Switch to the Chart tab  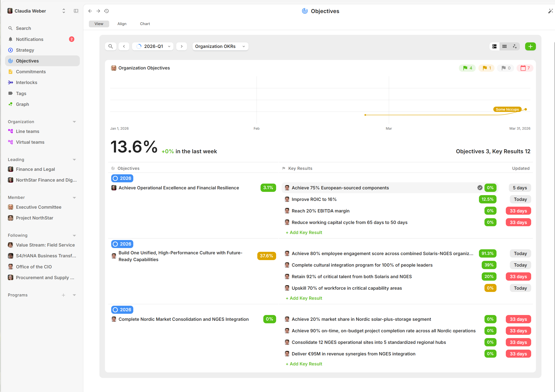tap(145, 24)
